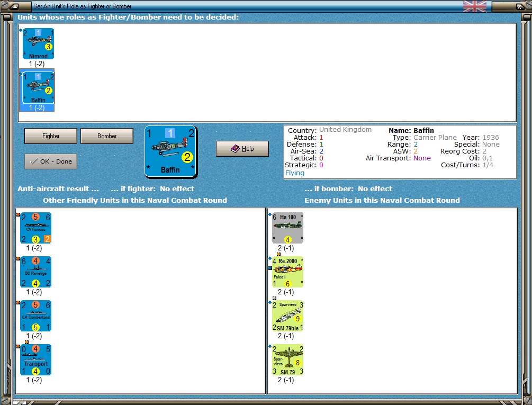Click 'Enemy Units in this Naval Combat Round' heading
Viewport: 532px width, 405px height.
click(x=382, y=201)
